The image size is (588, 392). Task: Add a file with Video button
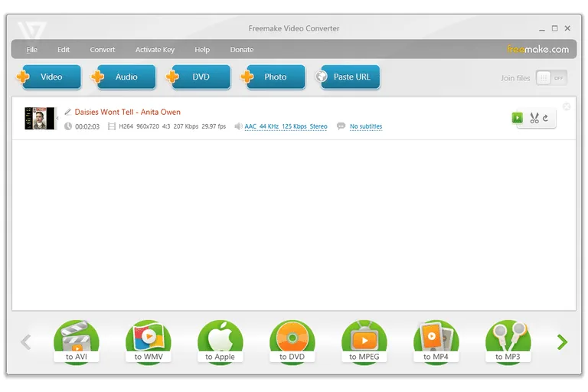click(49, 77)
